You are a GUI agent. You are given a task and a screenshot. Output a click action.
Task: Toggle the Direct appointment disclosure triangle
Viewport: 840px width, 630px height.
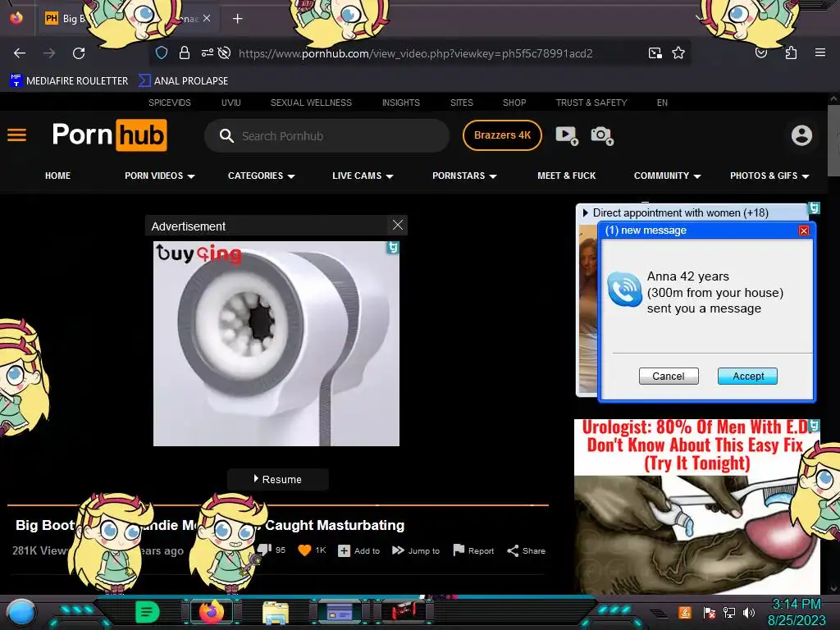pyautogui.click(x=585, y=212)
